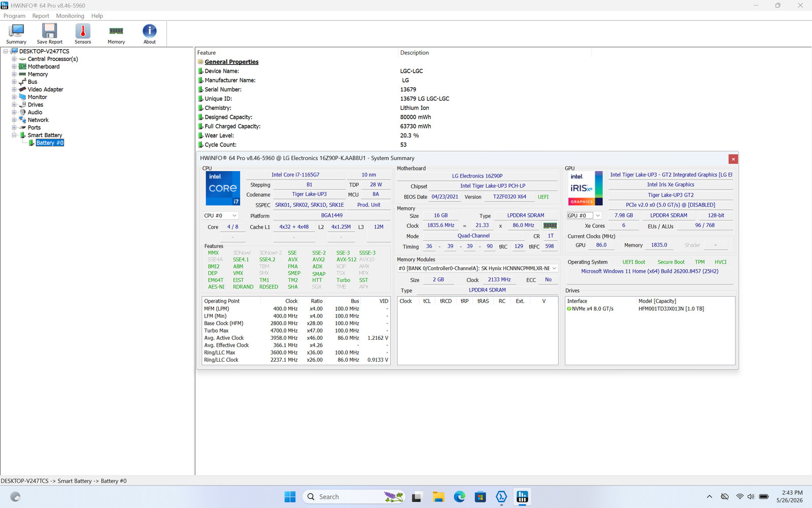The image size is (812, 508).
Task: Click the Intel Core i7 logo
Action: coord(223,188)
